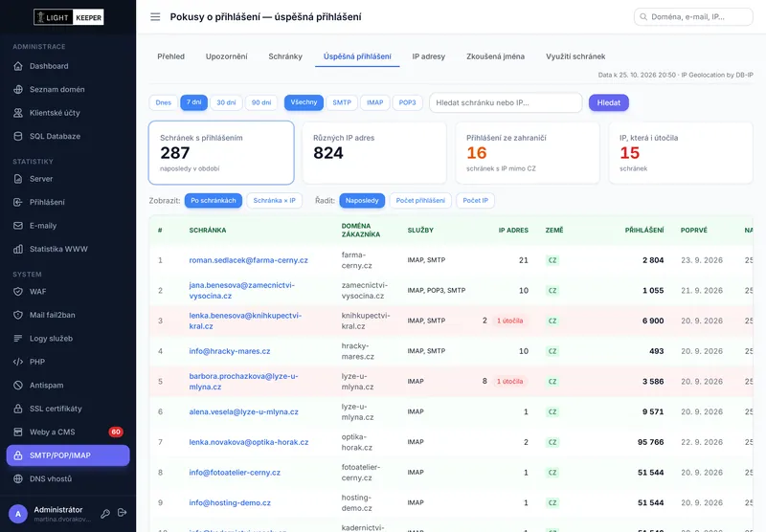This screenshot has width=766, height=532.
Task: Click the E-maily envelope icon
Action: pyautogui.click(x=18, y=226)
